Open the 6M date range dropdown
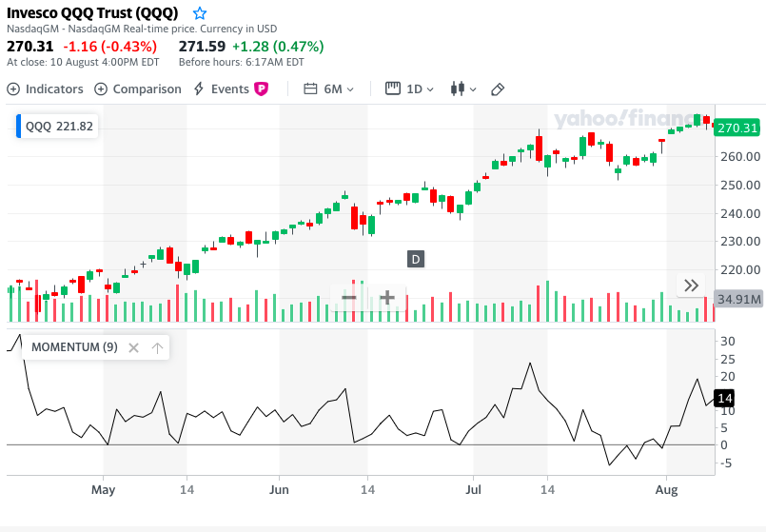The width and height of the screenshot is (766, 532). [x=329, y=89]
